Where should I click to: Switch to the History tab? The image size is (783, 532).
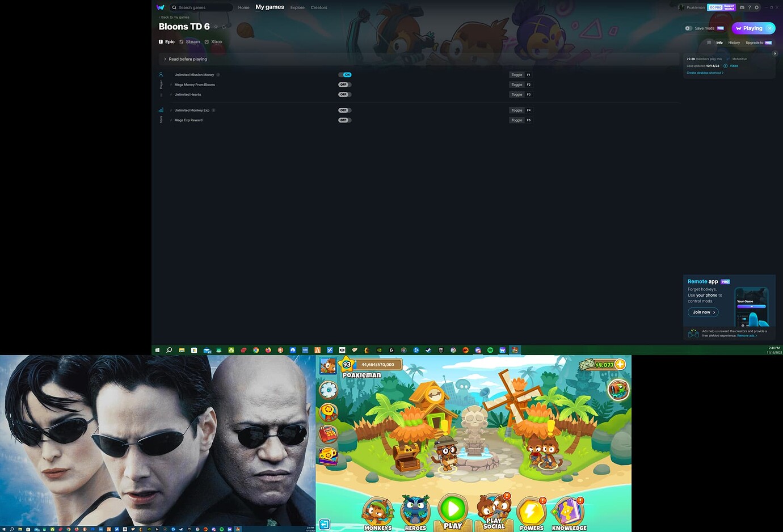(x=734, y=43)
